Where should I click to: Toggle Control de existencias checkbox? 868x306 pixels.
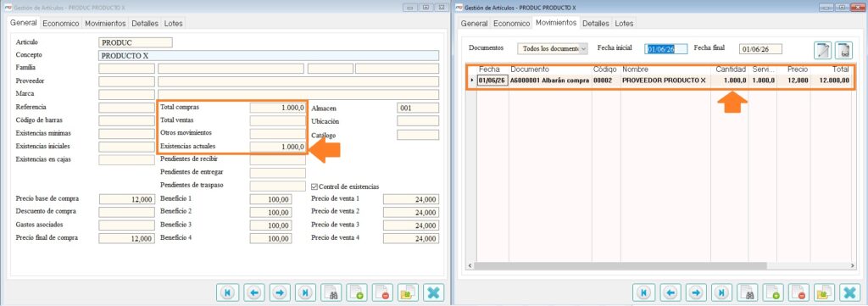pyautogui.click(x=315, y=186)
